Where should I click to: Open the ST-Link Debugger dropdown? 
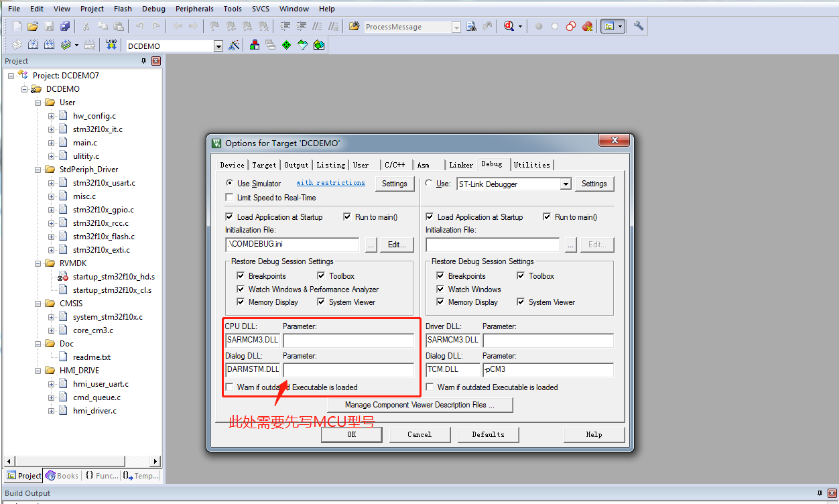[x=566, y=184]
